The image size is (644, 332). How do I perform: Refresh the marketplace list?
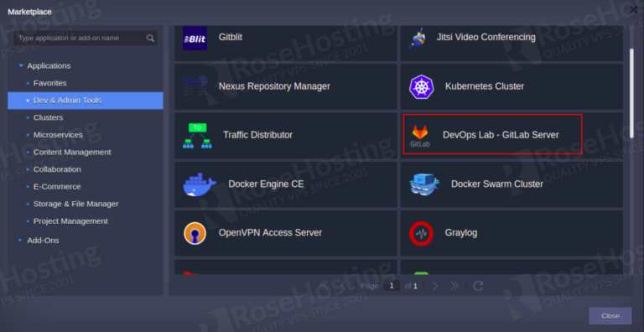tap(478, 286)
